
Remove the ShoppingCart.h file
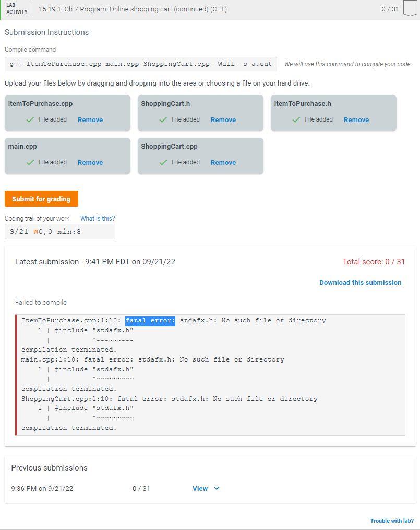pyautogui.click(x=223, y=119)
